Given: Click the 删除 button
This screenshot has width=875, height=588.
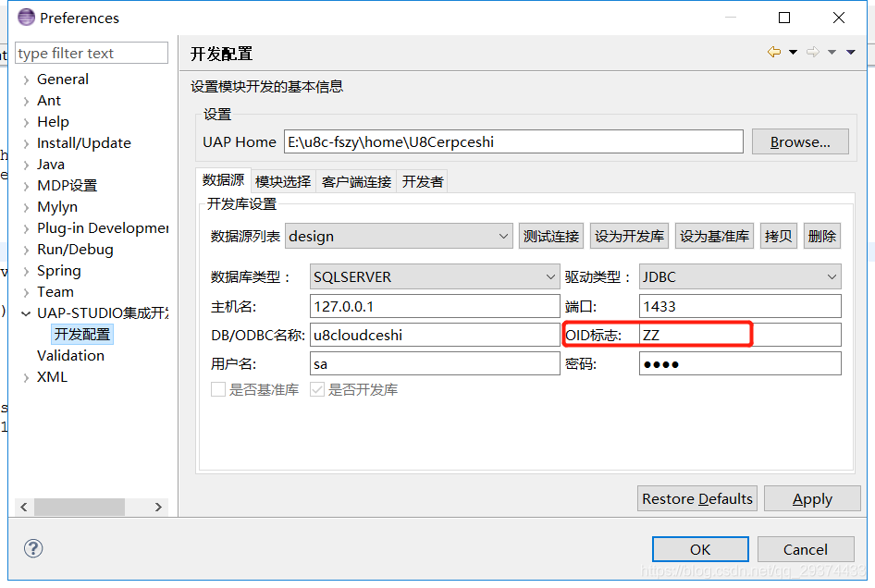Looking at the screenshot, I should 822,236.
